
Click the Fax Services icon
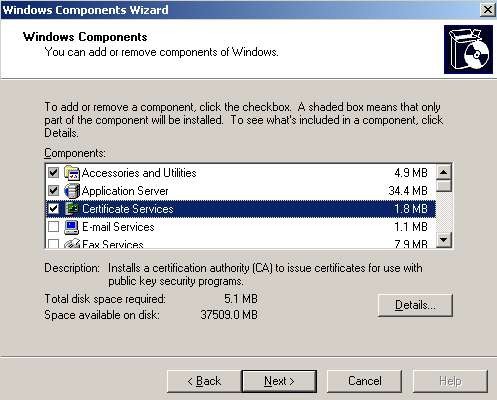click(72, 243)
